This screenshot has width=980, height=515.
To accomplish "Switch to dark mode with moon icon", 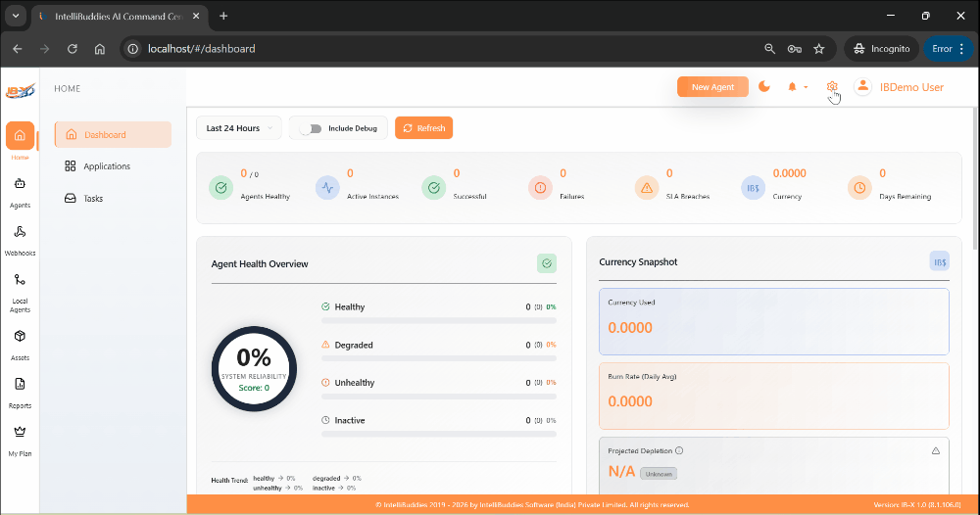I will [764, 87].
